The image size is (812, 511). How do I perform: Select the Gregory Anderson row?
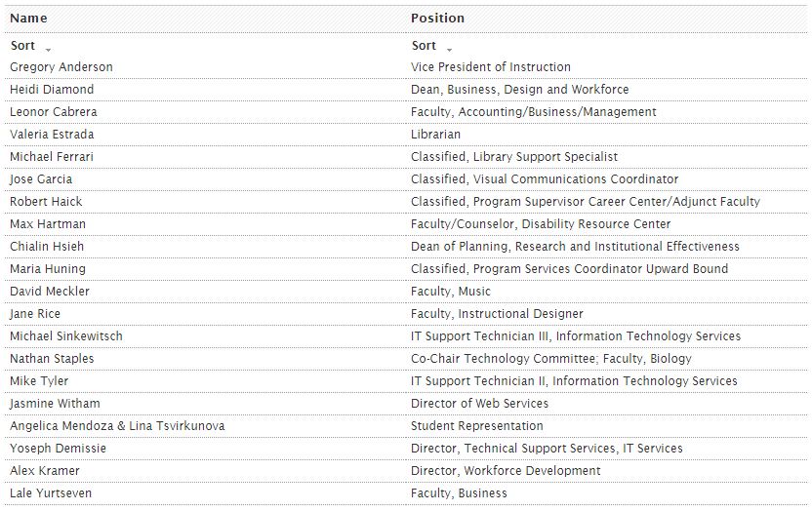click(x=61, y=67)
